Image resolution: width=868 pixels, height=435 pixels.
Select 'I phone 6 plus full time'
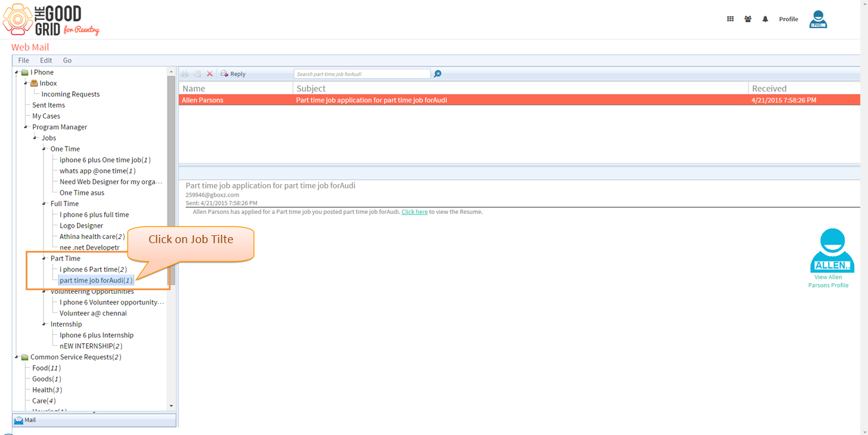click(x=94, y=215)
